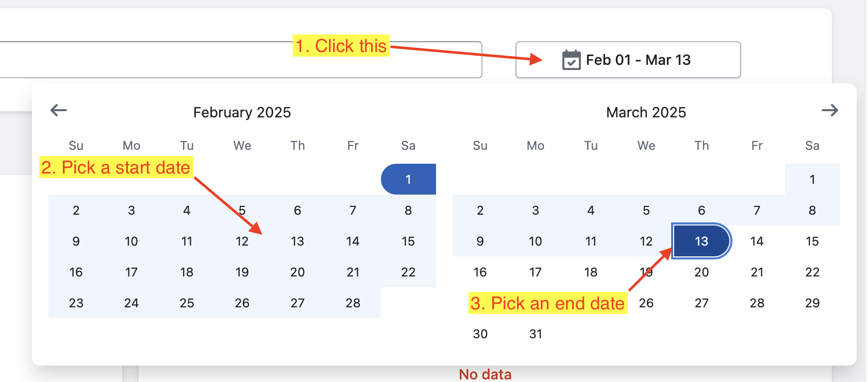Choose March 16 in the calendar
868x382 pixels.
tap(480, 272)
